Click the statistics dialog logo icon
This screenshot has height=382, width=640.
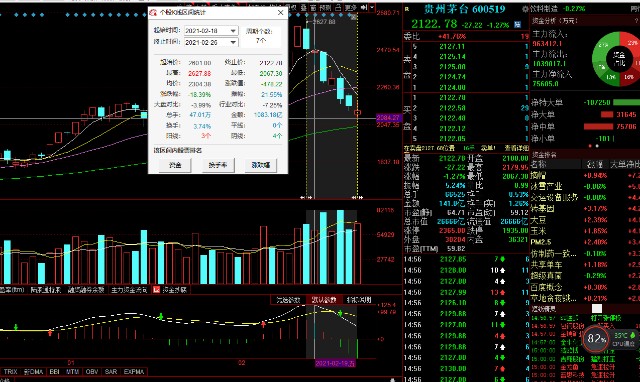click(153, 13)
